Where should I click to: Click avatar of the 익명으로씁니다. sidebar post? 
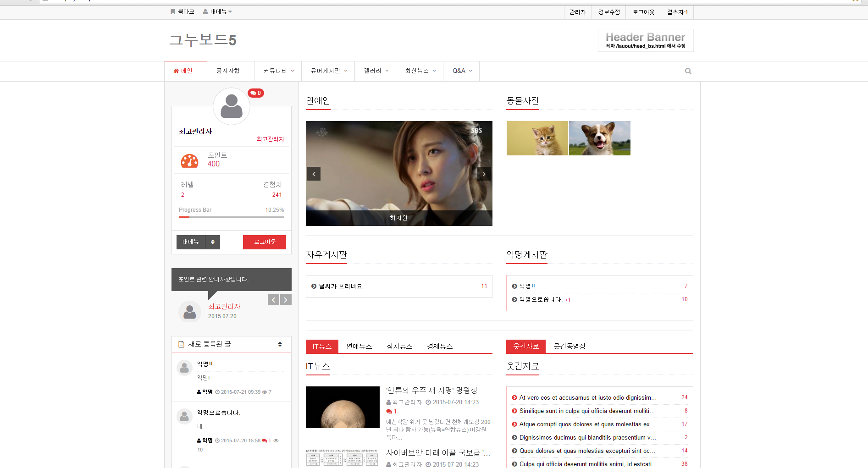click(x=184, y=416)
